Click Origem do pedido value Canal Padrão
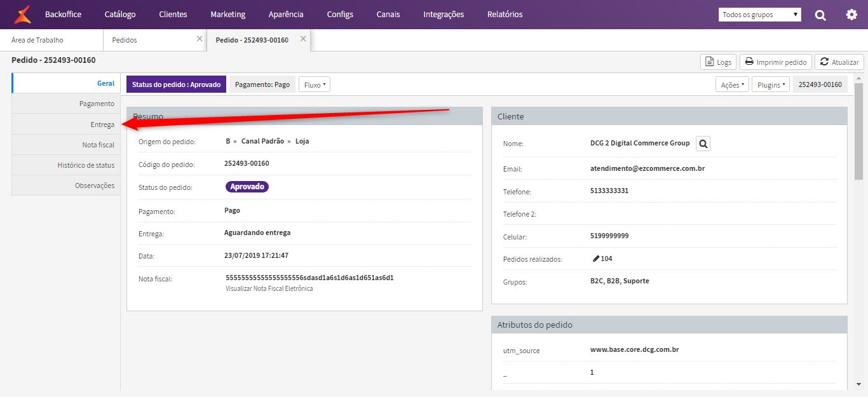Image resolution: width=868 pixels, height=397 pixels. point(264,141)
